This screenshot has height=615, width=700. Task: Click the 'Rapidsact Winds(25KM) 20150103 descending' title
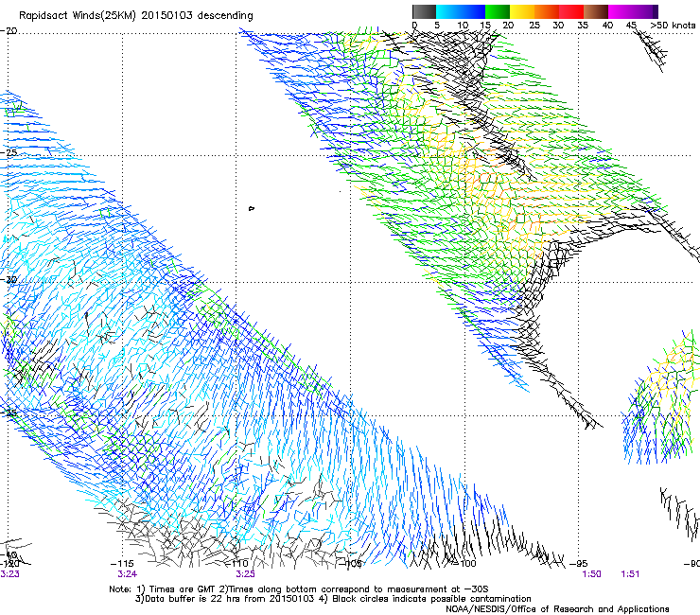(x=135, y=16)
